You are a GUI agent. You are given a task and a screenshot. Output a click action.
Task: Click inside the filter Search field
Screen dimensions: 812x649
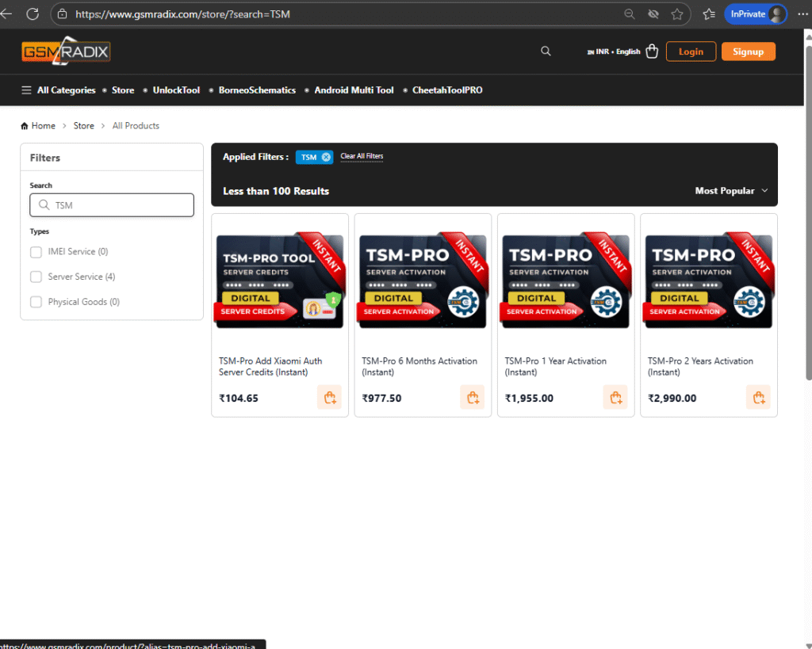[119, 205]
